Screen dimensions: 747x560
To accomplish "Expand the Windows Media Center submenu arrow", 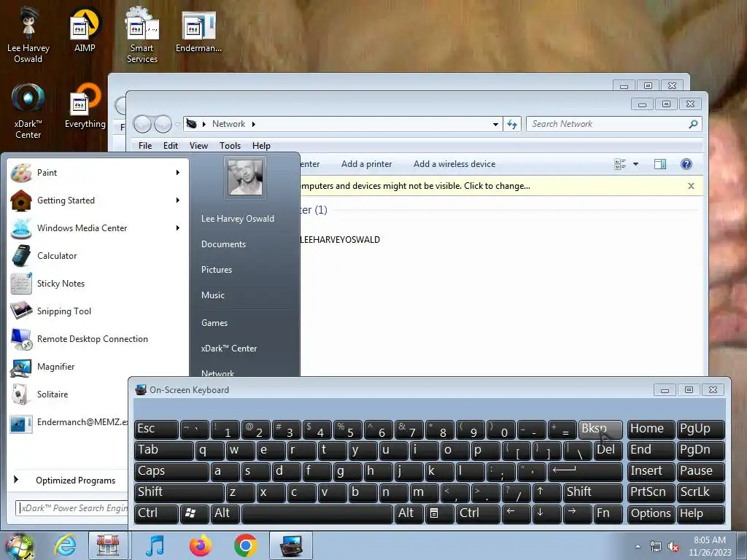I will pos(178,228).
